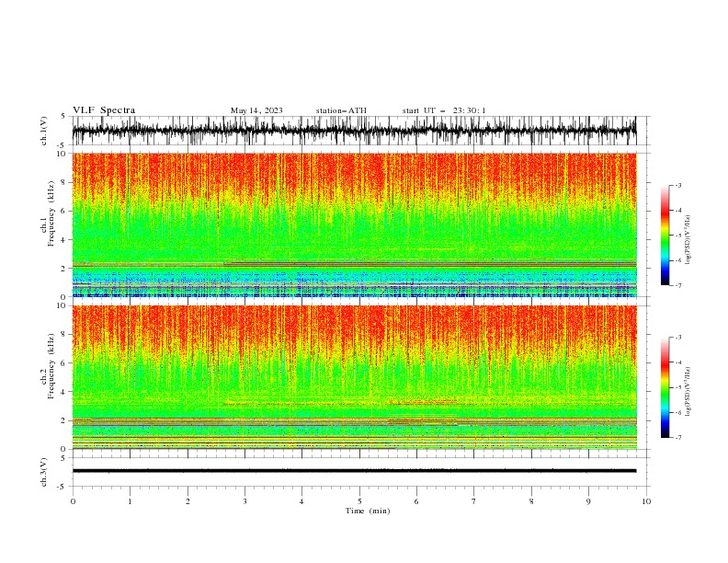Viewport: 728px width, 563px height.
Task: Click ch.2 frequency tick label "2"
Action: click(x=64, y=420)
